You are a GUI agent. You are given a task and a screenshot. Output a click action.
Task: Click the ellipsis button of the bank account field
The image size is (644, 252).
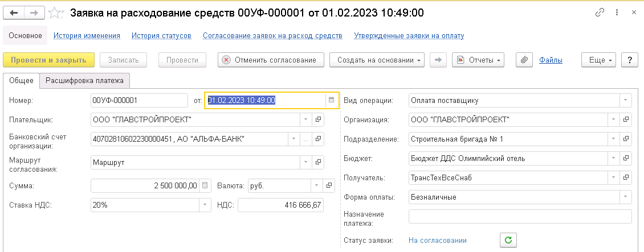pos(305,139)
